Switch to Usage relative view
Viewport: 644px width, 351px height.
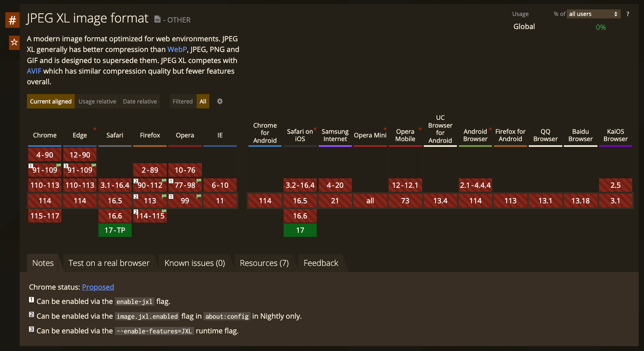(97, 101)
